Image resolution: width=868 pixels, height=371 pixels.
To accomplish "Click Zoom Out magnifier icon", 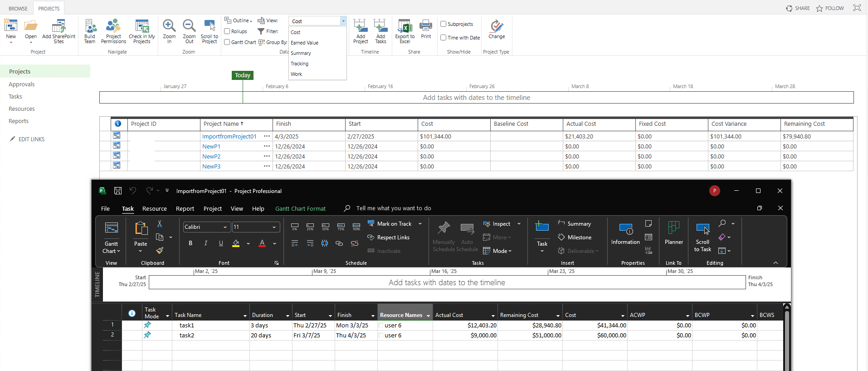I will coord(189,25).
